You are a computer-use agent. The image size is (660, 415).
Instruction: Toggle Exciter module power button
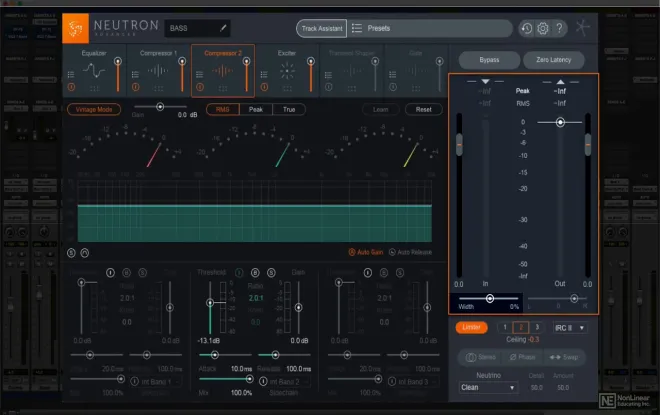pos(264,87)
